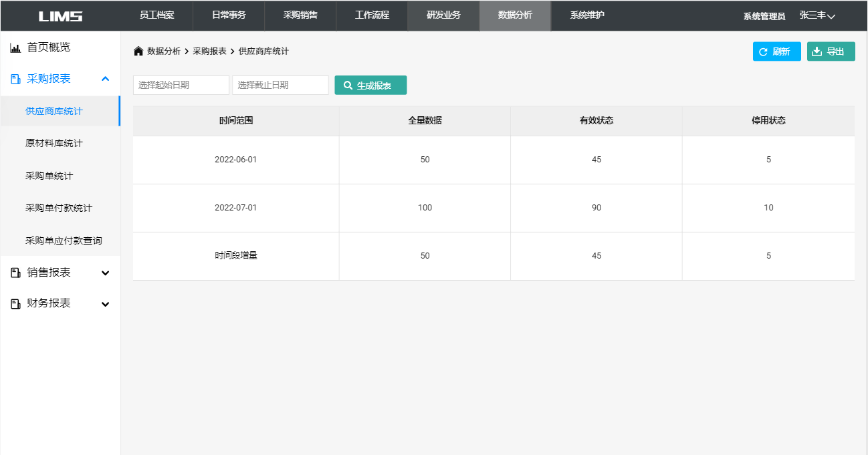Generate report with 生成报表 button
Viewport: 868px width, 455px height.
click(370, 86)
